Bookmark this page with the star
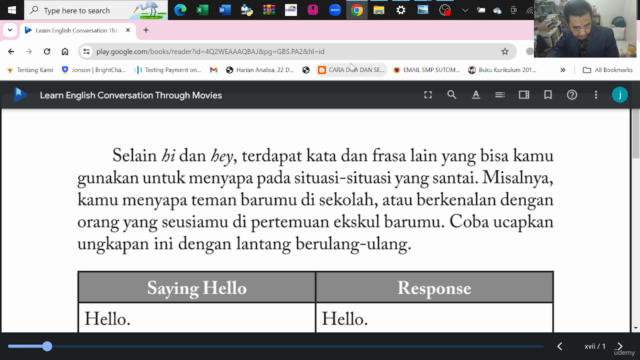This screenshot has width=640, height=360. click(505, 51)
